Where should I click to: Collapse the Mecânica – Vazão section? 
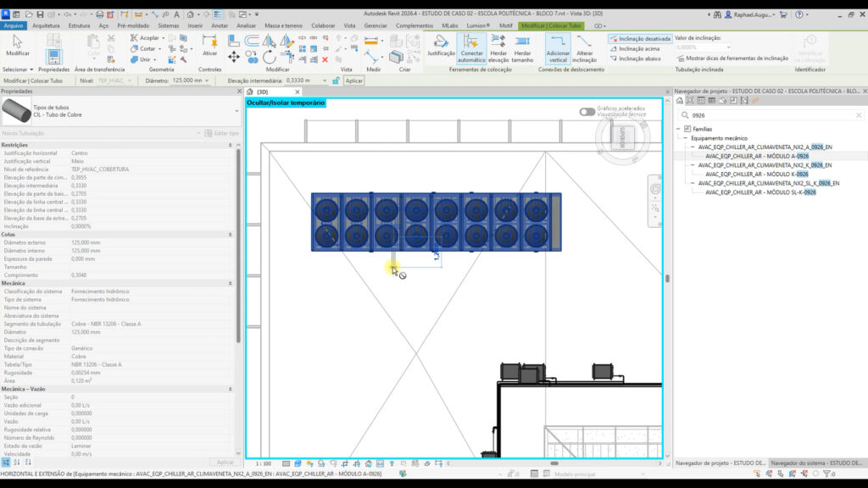[231, 389]
